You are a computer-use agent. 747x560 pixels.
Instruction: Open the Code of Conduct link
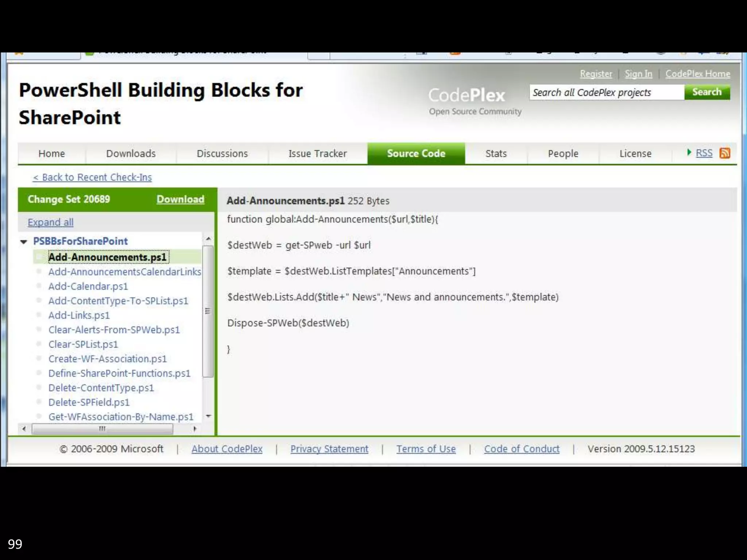pyautogui.click(x=522, y=449)
